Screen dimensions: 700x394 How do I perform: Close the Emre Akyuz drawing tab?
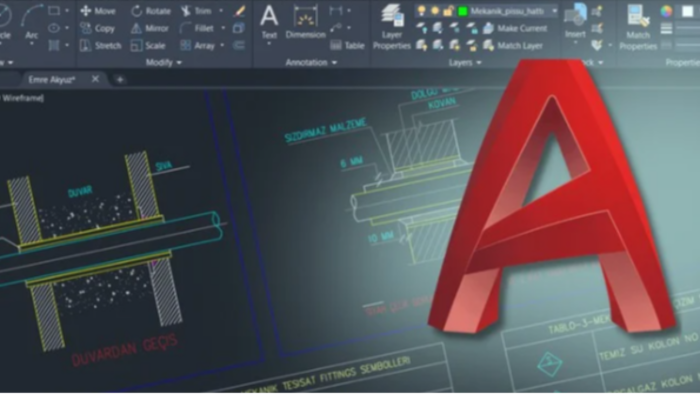click(x=95, y=79)
